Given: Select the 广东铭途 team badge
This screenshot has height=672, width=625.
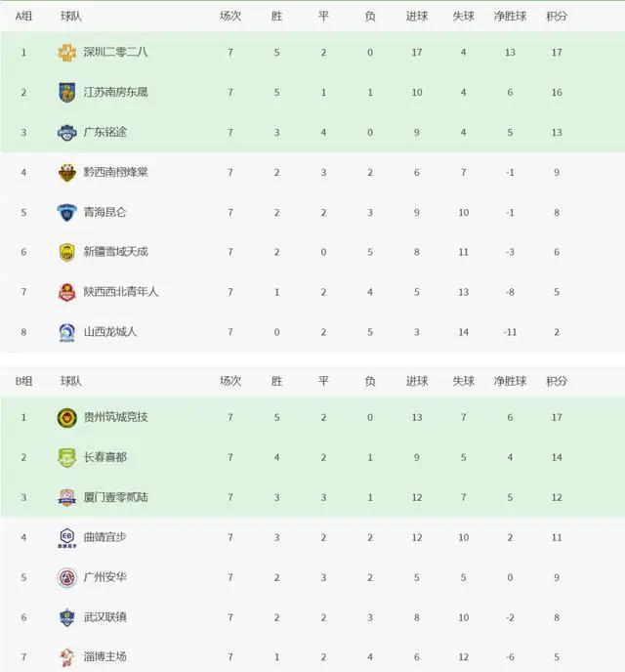Looking at the screenshot, I should click(66, 133).
